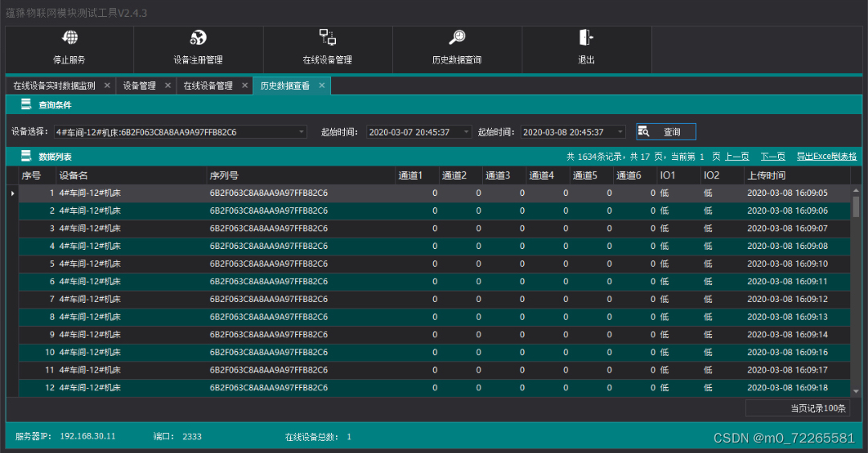The image size is (868, 453).
Task: Click the 停止服务 globe icon
Action: (x=70, y=38)
